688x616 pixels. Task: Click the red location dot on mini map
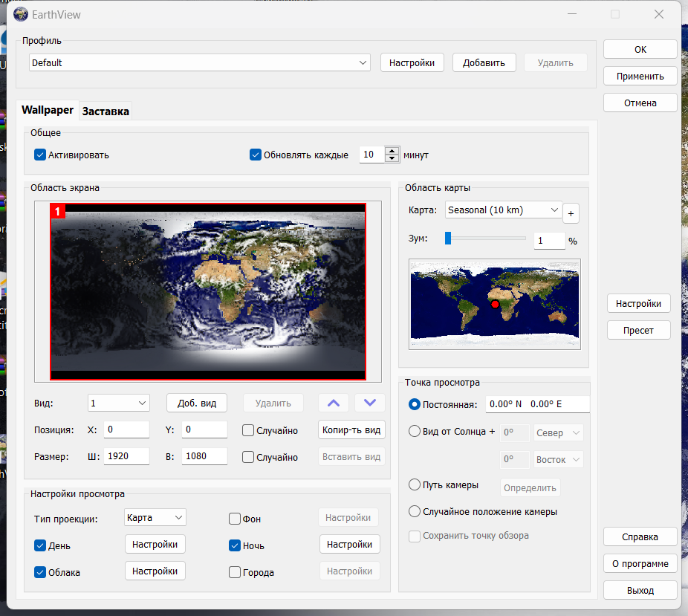[x=494, y=304]
